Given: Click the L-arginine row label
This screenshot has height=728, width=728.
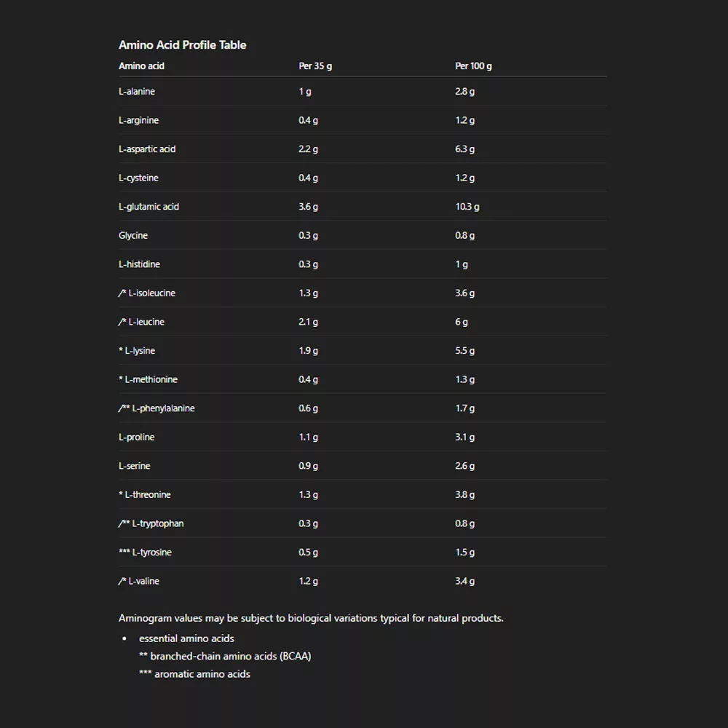Looking at the screenshot, I should click(138, 120).
